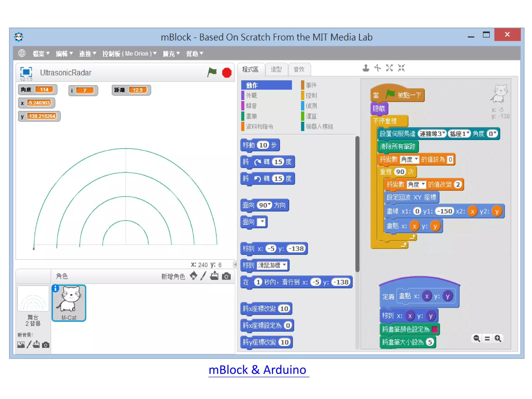Open the 編輯 menu
532x399 pixels.
coord(64,54)
